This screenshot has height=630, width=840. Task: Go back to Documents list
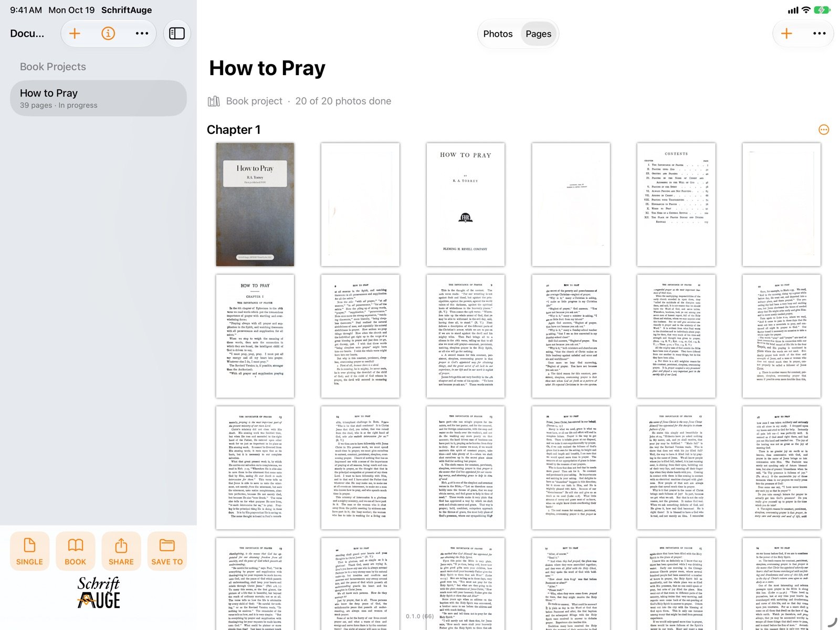click(x=27, y=34)
